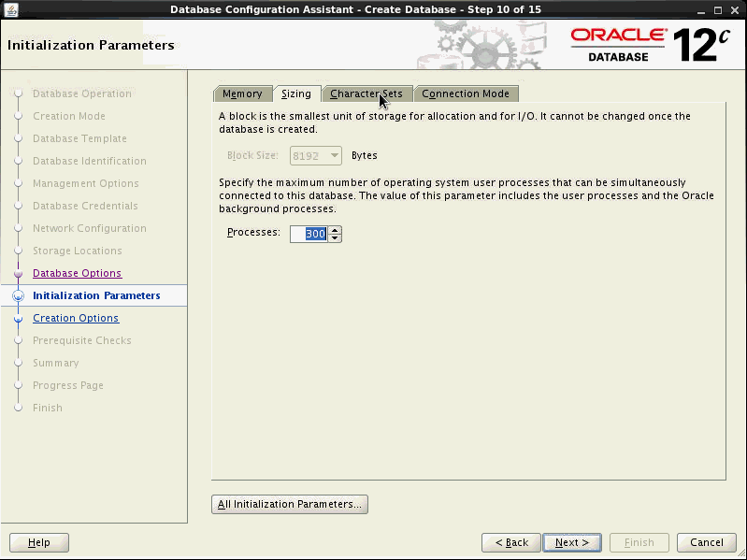The height and width of the screenshot is (560, 747).
Task: Go to Creation Options step
Action: coord(76,318)
